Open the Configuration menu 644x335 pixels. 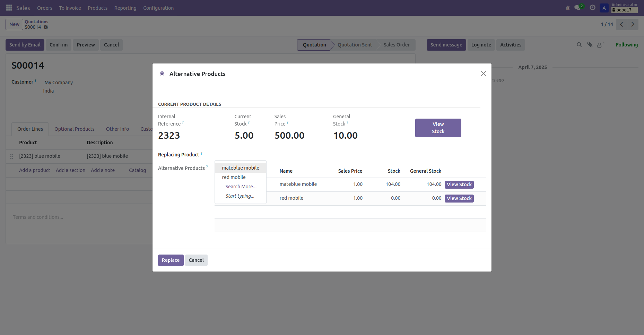[158, 8]
